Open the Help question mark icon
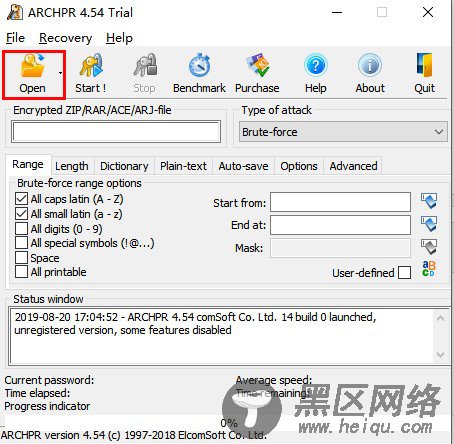Image resolution: width=454 pixels, height=444 pixels. [316, 66]
